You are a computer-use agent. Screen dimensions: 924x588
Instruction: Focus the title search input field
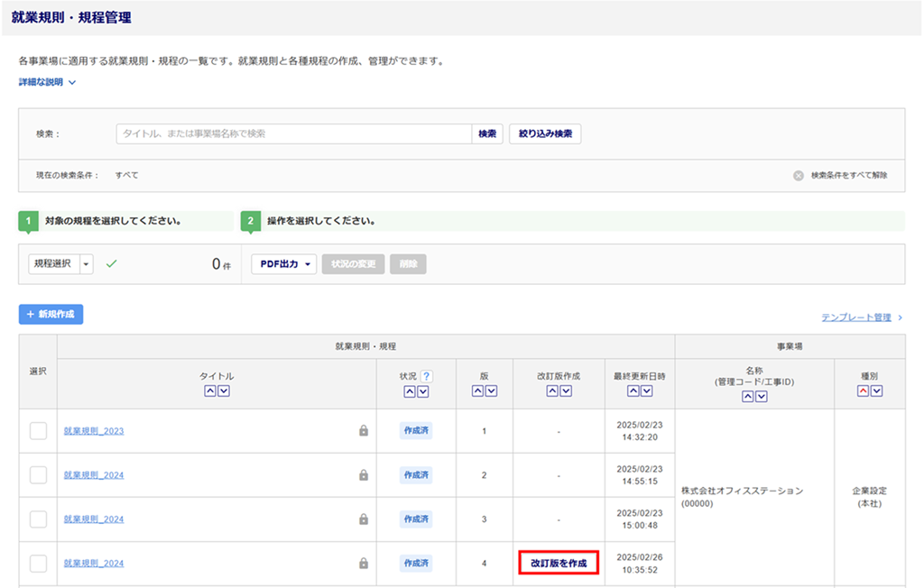(x=293, y=133)
